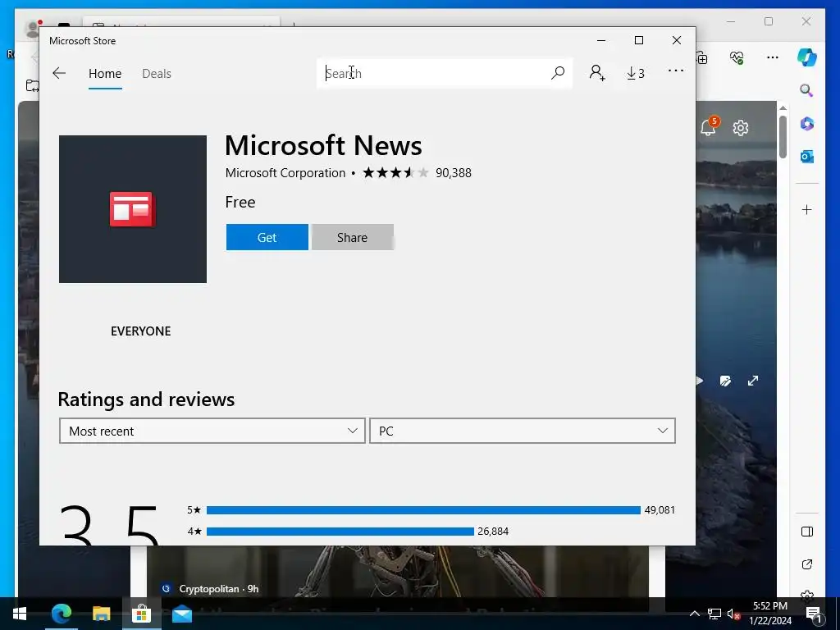Click the 26,884 four-star count

click(493, 532)
